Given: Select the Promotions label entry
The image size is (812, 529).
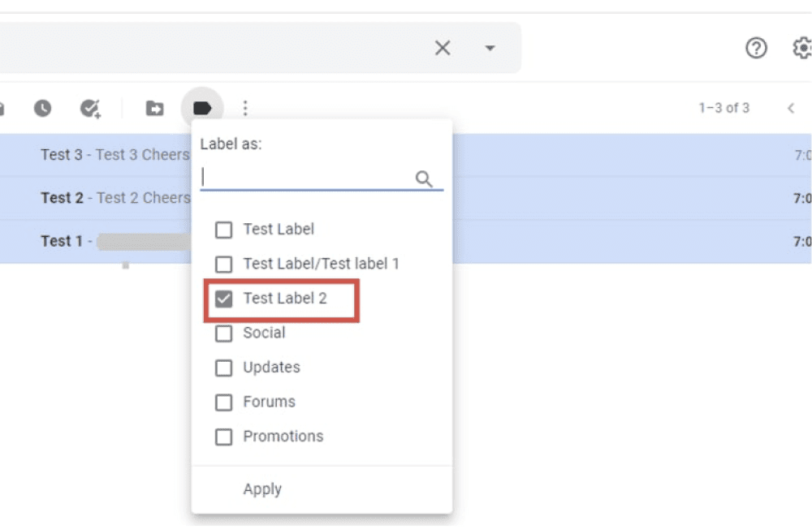Looking at the screenshot, I should (283, 437).
